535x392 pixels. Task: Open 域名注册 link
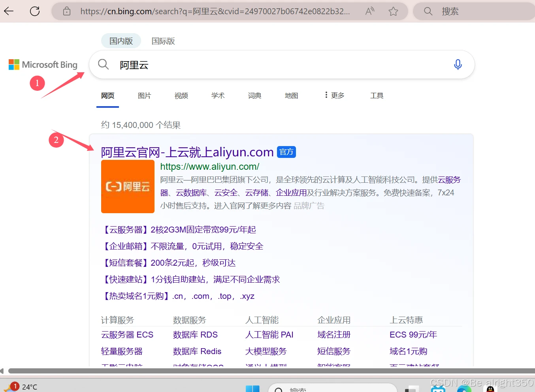(334, 335)
